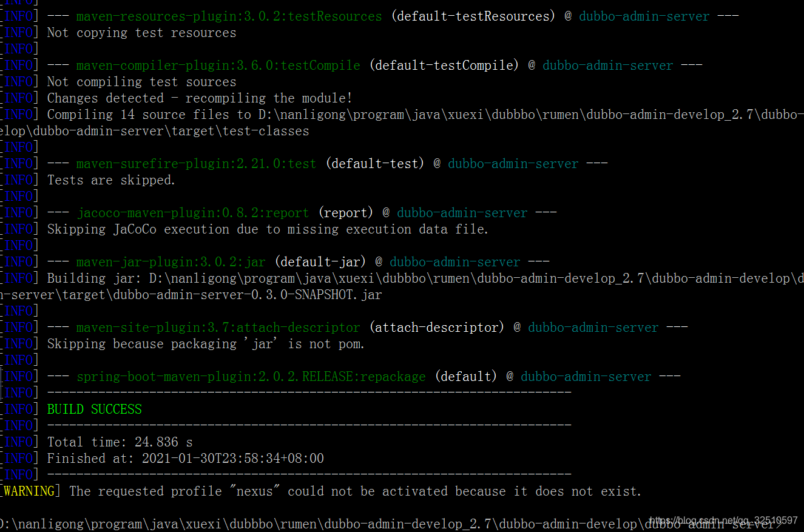The height and width of the screenshot is (532, 804).
Task: Click the Tests are skipped. line
Action: [111, 180]
